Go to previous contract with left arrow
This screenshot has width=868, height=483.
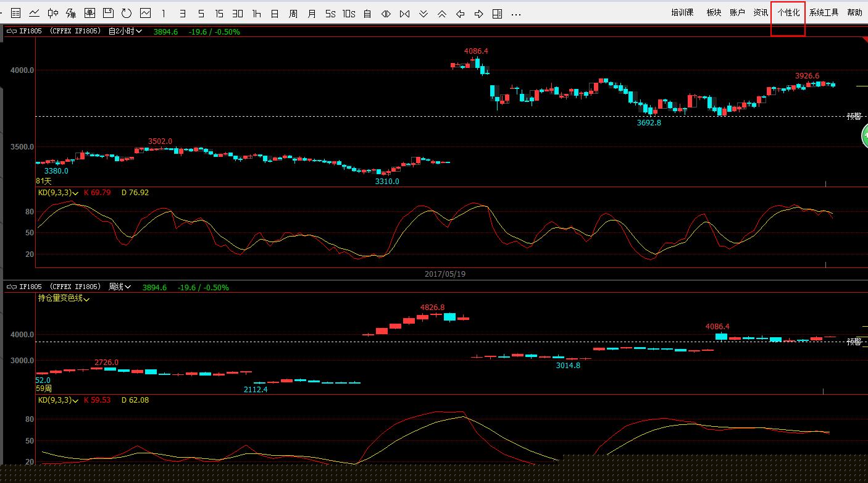point(460,14)
